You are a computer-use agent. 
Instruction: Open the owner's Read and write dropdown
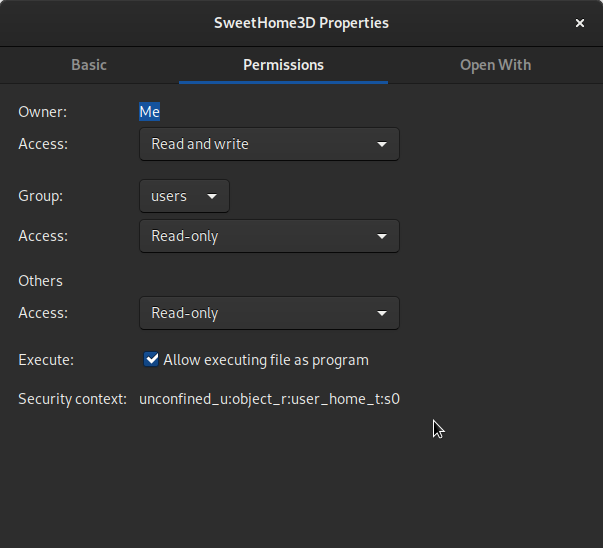268,144
